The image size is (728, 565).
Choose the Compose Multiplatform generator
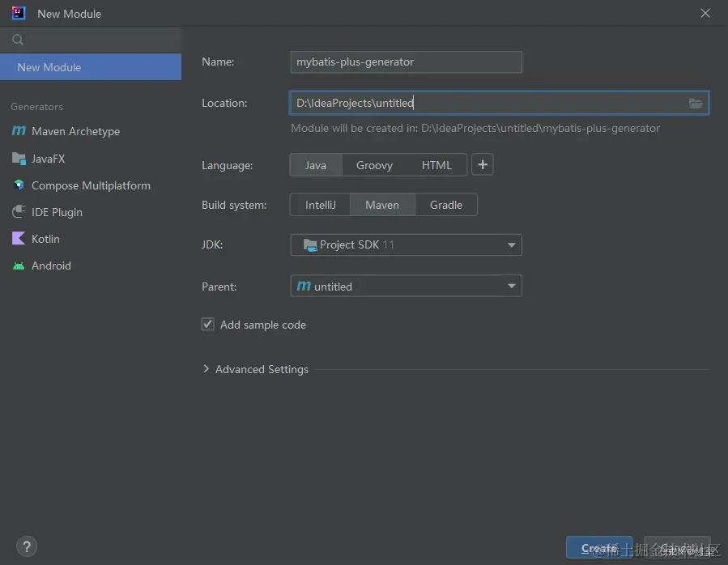[x=91, y=185]
